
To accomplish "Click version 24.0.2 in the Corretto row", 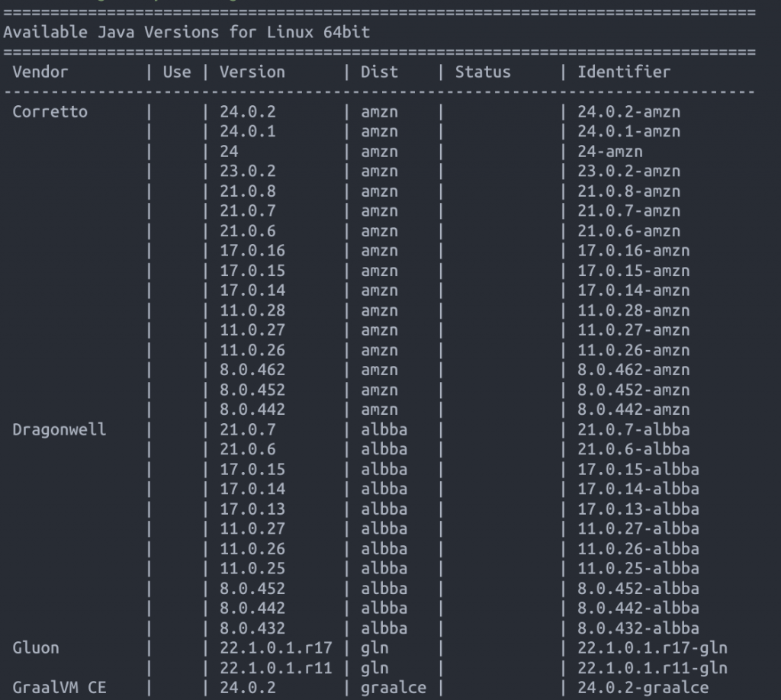I will tap(248, 111).
